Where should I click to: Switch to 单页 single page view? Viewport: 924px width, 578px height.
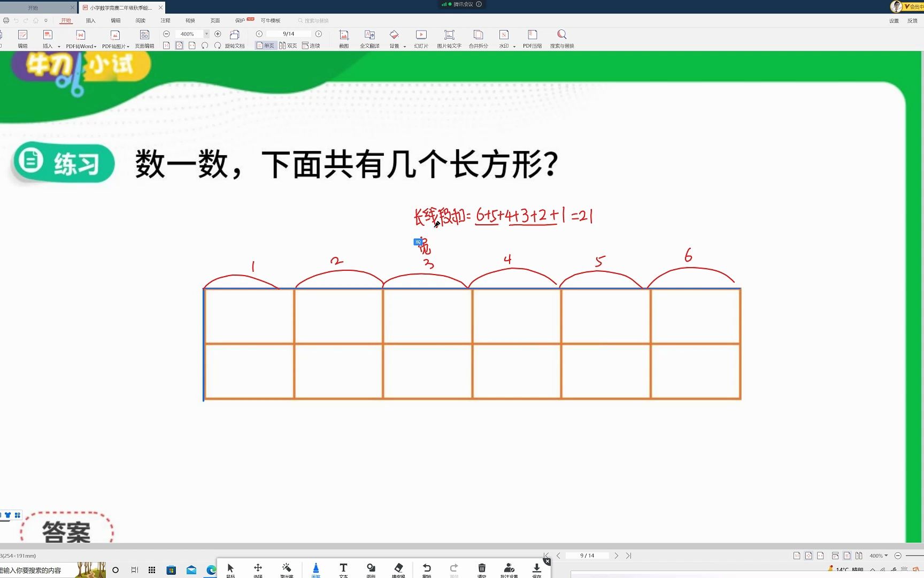[266, 45]
